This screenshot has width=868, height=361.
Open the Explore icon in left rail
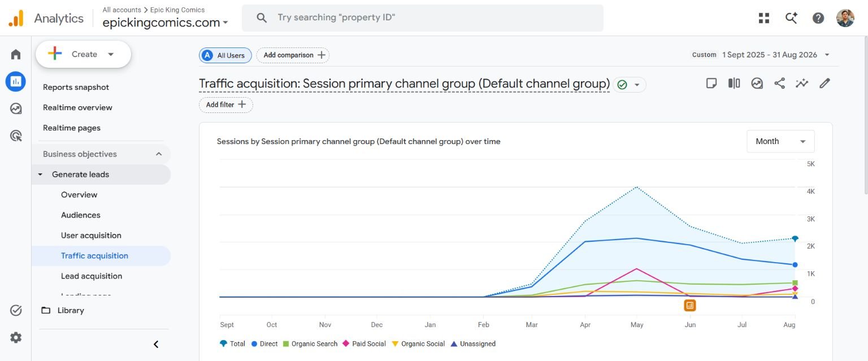click(x=16, y=108)
